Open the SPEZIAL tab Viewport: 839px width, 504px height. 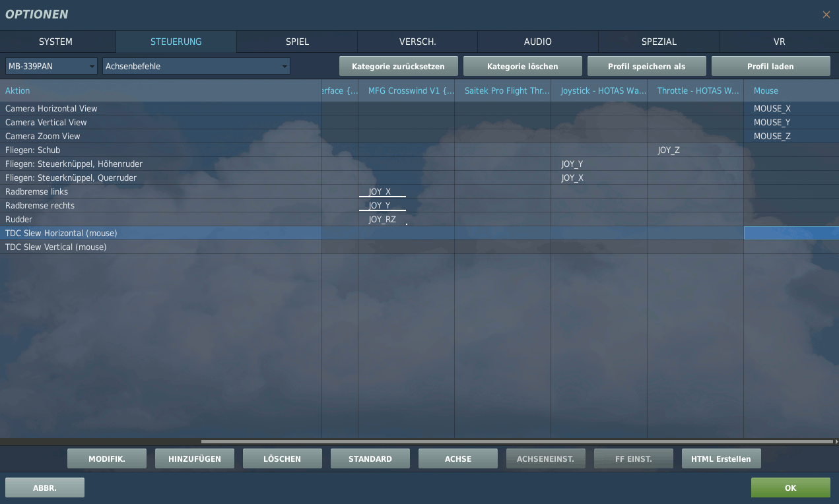click(x=659, y=42)
